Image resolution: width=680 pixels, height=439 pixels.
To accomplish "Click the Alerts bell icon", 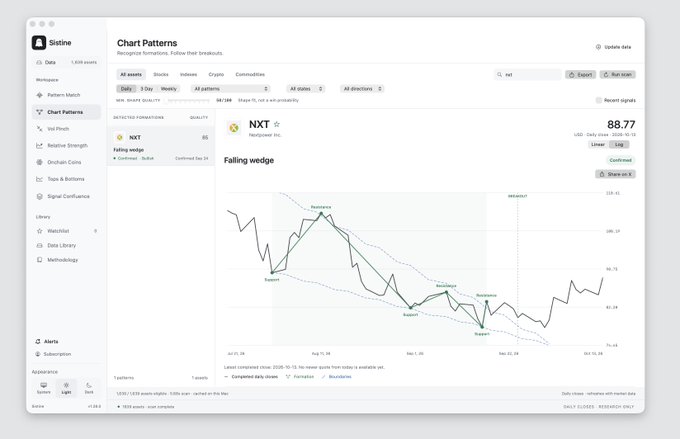I will point(38,341).
